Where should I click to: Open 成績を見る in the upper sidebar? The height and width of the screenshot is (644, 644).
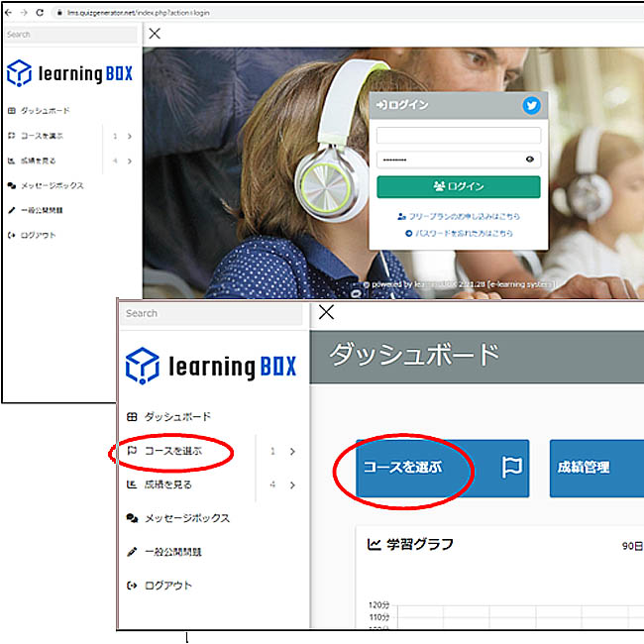coord(39,161)
